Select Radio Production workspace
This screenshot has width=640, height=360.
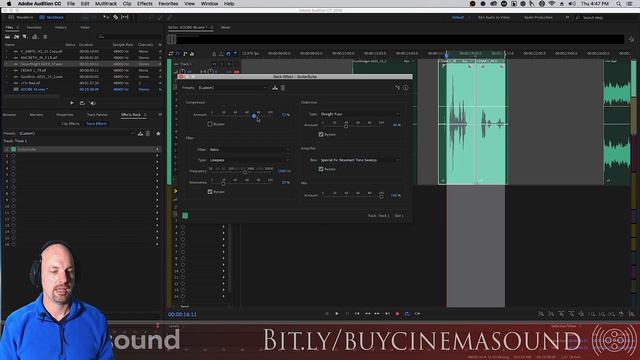[538, 18]
